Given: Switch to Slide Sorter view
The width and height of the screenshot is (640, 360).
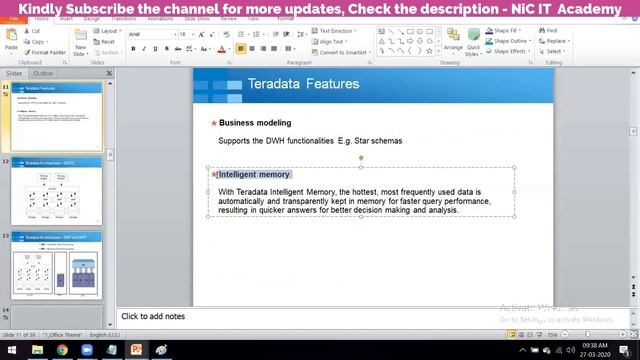Looking at the screenshot, I should 521,335.
